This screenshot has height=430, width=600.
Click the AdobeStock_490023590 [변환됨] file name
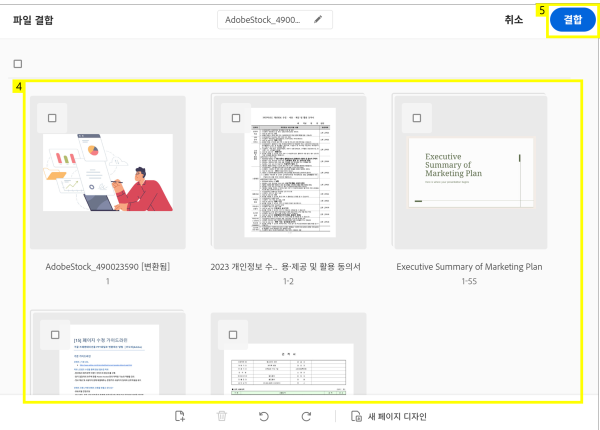tap(108, 267)
